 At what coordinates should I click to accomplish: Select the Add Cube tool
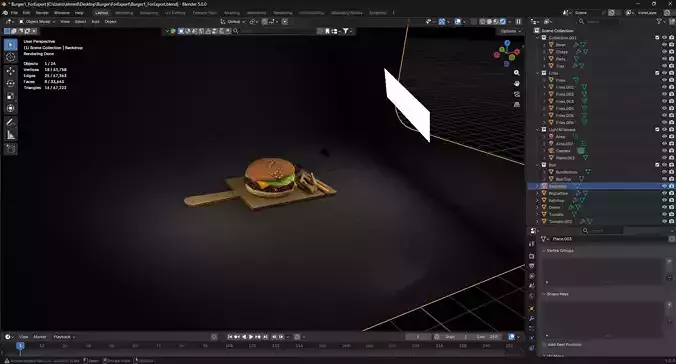pyautogui.click(x=11, y=149)
